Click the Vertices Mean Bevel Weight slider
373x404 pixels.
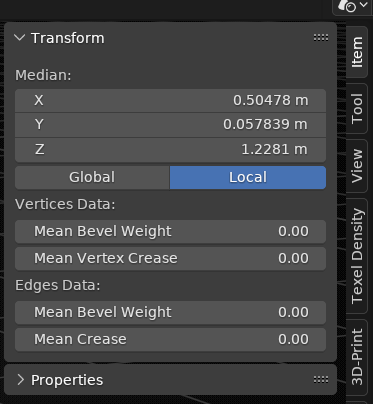point(170,231)
